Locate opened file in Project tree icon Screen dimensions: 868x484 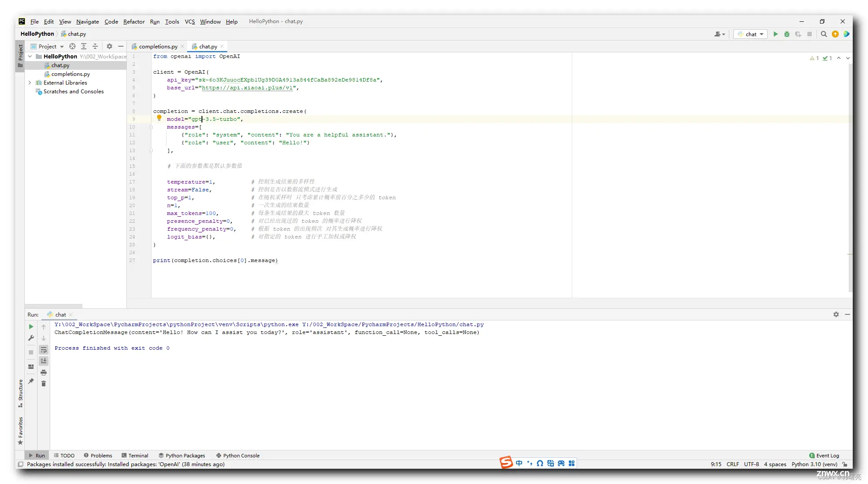coord(72,46)
